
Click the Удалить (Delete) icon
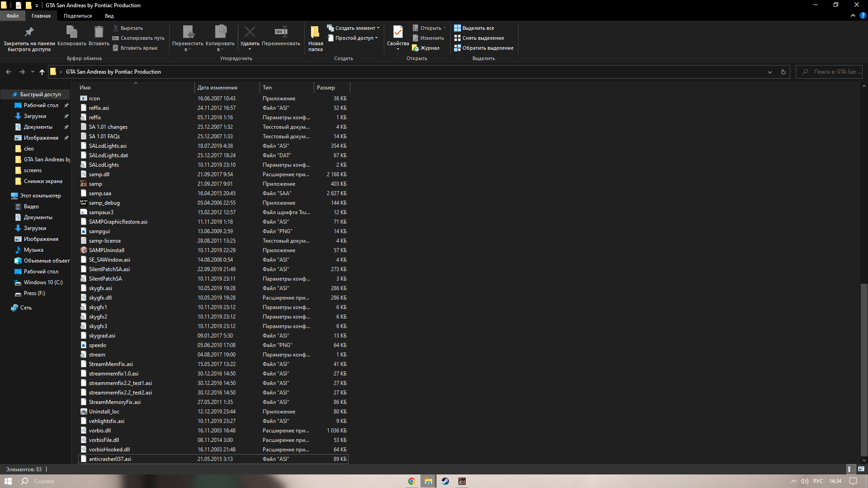point(249,33)
